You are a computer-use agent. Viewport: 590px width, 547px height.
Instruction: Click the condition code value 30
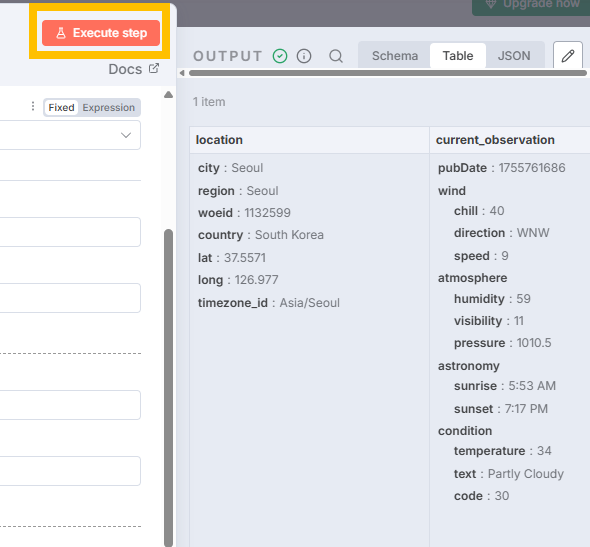[502, 496]
